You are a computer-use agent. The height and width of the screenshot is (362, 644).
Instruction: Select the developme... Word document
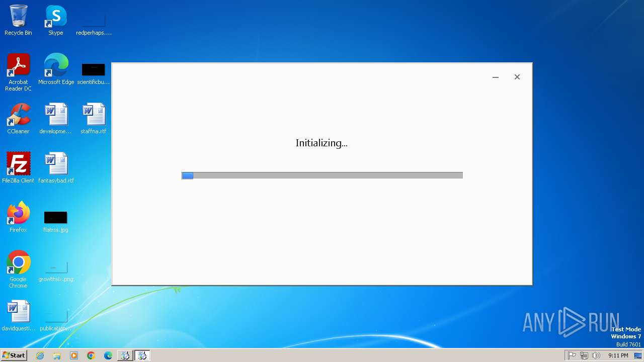pyautogui.click(x=56, y=119)
